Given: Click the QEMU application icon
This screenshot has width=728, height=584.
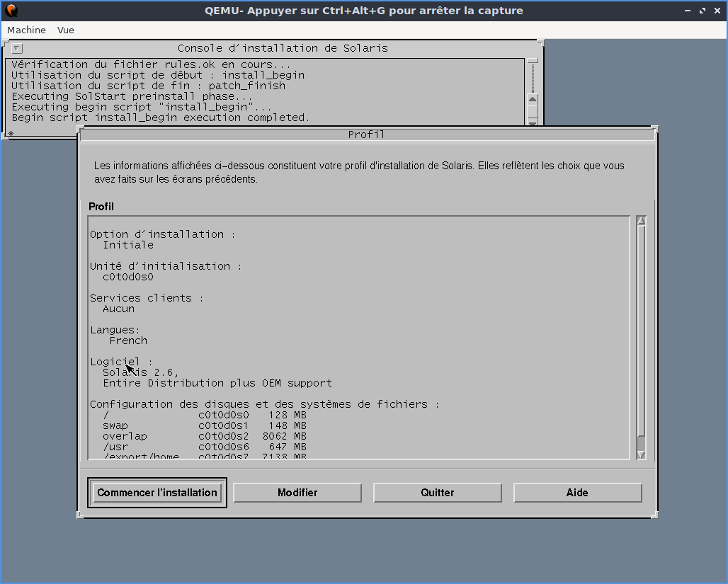Looking at the screenshot, I should 11,10.
